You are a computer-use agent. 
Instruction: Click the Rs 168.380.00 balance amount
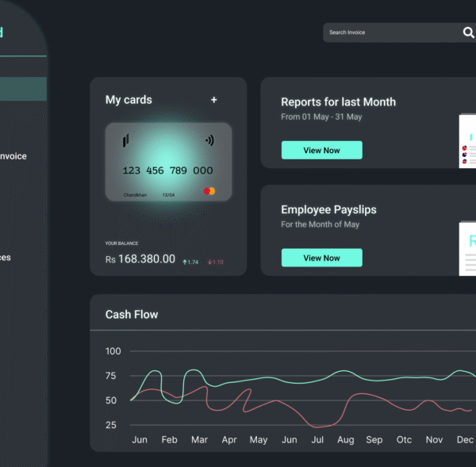[140, 259]
